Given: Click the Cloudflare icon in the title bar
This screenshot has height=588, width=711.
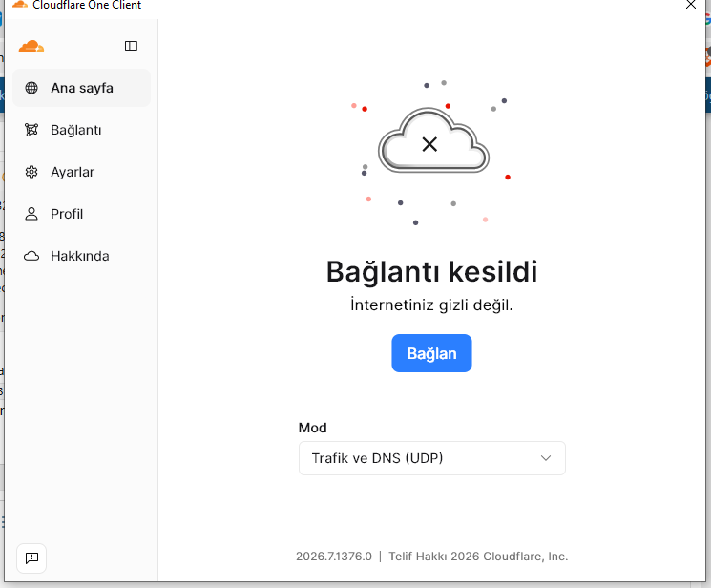Looking at the screenshot, I should (x=20, y=5).
